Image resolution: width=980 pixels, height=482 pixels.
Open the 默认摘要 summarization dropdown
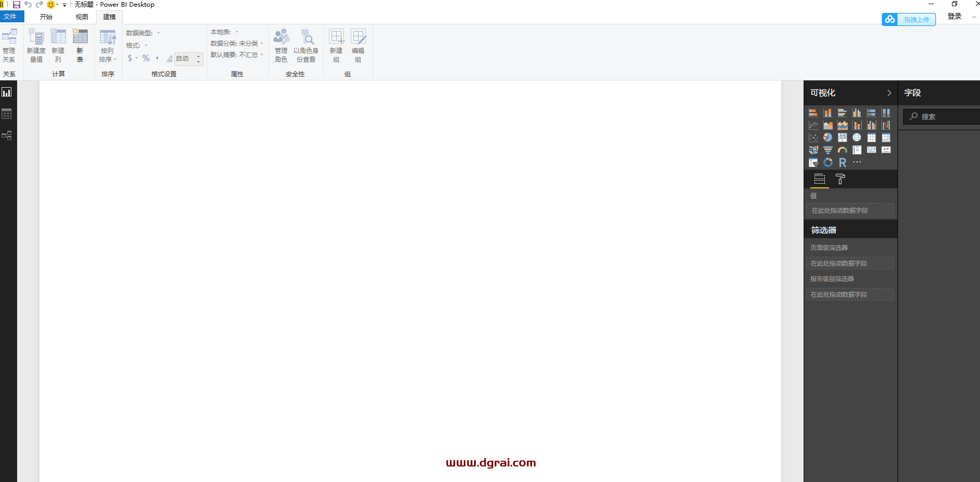(x=261, y=55)
